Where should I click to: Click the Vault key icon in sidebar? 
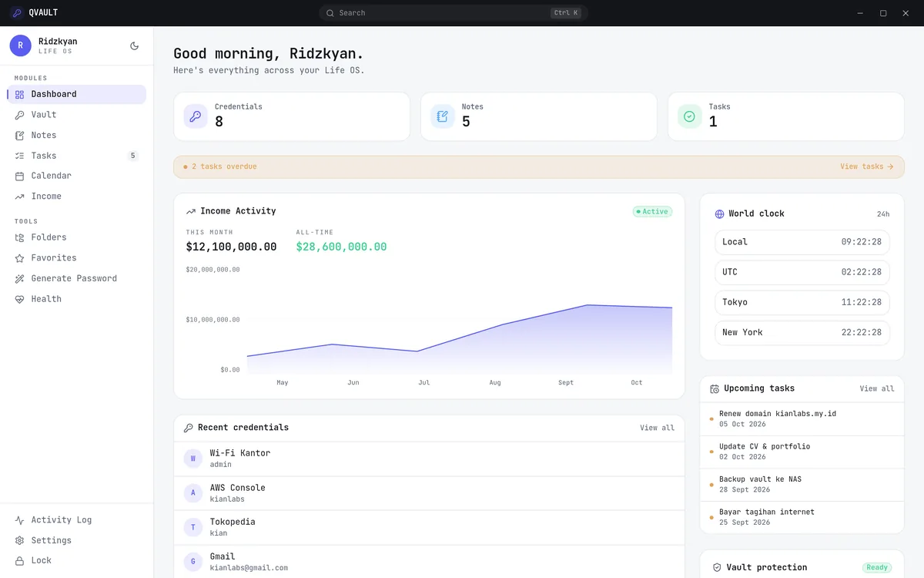(20, 115)
